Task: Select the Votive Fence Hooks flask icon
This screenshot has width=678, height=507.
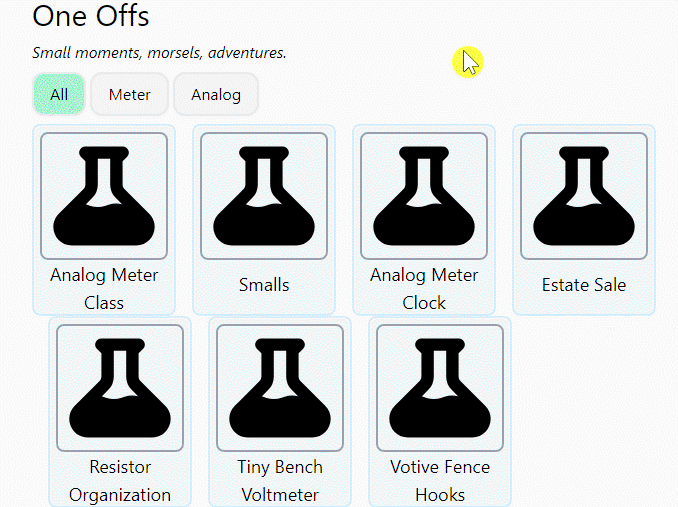Action: [440, 388]
